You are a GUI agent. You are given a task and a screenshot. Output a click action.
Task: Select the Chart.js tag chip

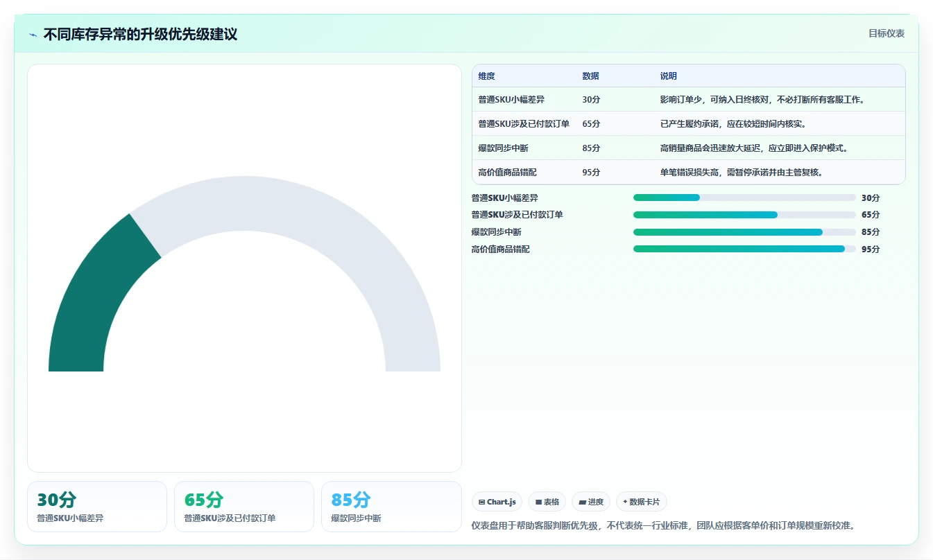click(497, 502)
